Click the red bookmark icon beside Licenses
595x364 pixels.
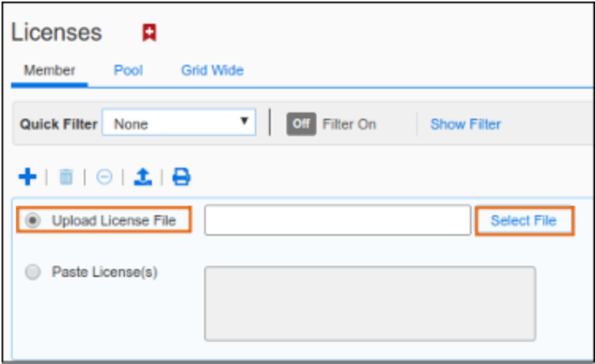coord(150,32)
